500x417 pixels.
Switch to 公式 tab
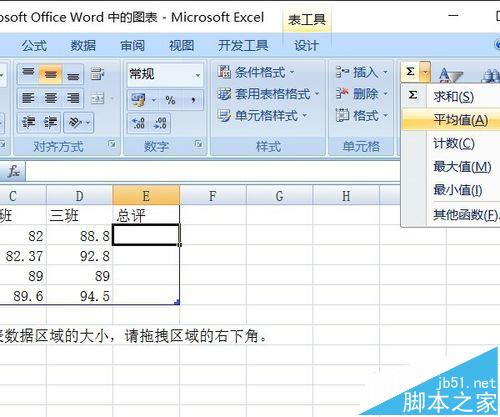(34, 45)
